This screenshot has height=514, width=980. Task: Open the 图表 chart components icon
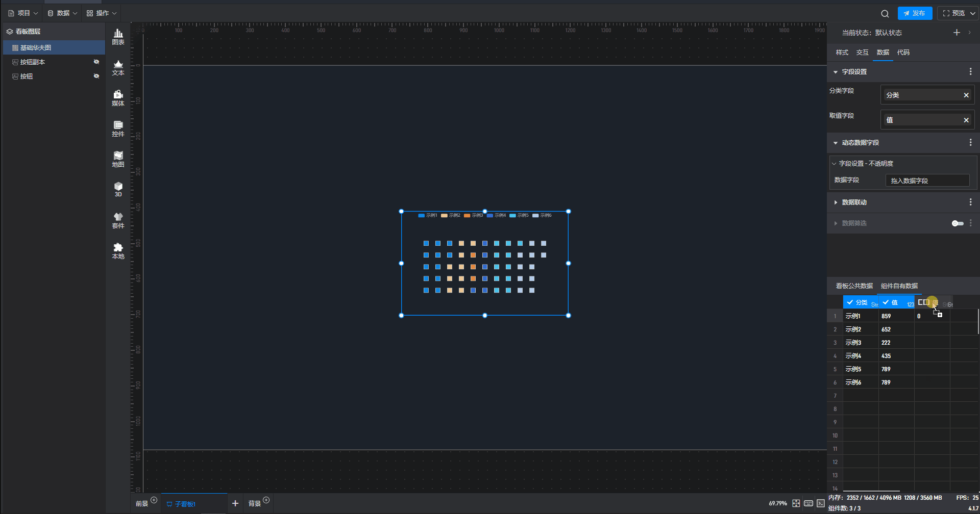(118, 37)
